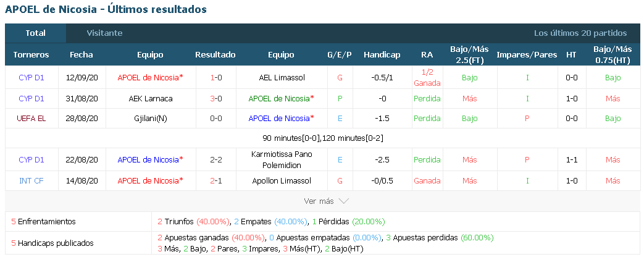The image size is (644, 257).
Task: Click the 2-2 result versus Karmiotissa
Action: click(x=216, y=159)
